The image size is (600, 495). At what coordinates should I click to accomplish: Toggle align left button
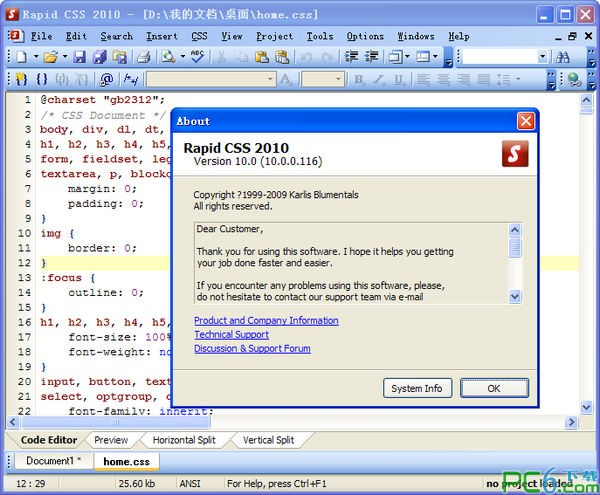[x=423, y=79]
